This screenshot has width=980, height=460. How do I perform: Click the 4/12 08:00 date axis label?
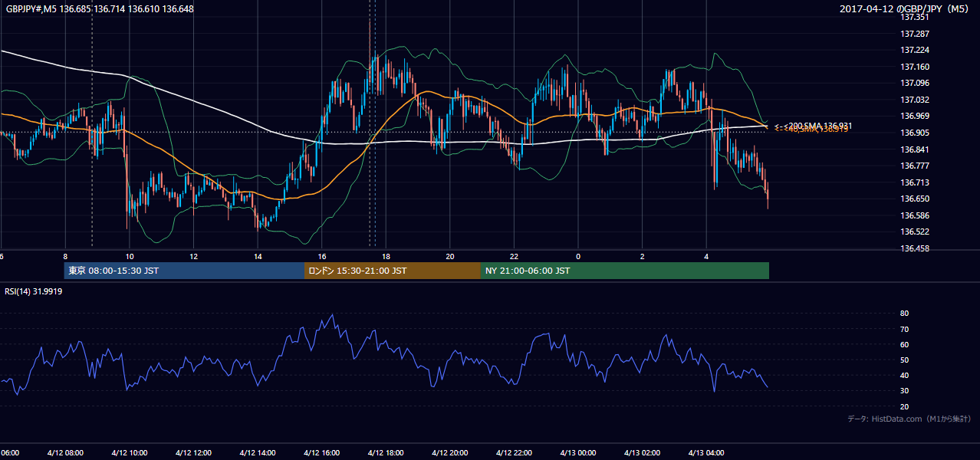65,453
